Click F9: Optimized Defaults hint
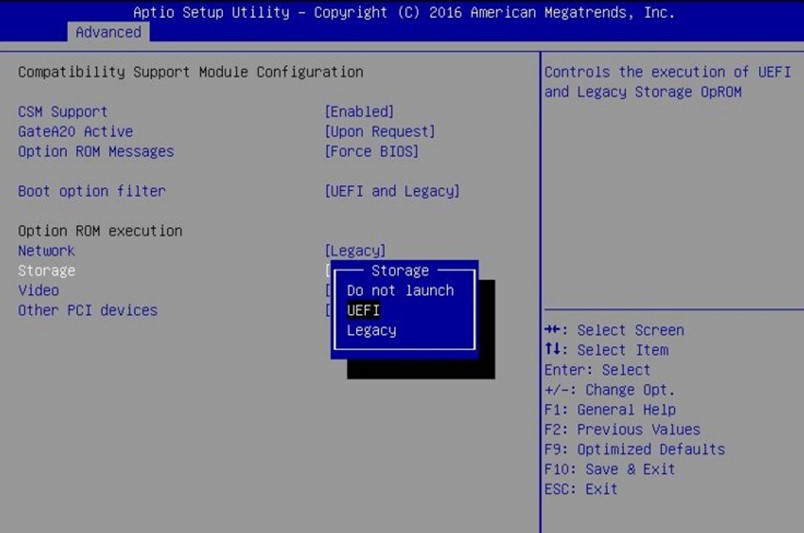Viewport: 804px width, 533px height. (634, 449)
